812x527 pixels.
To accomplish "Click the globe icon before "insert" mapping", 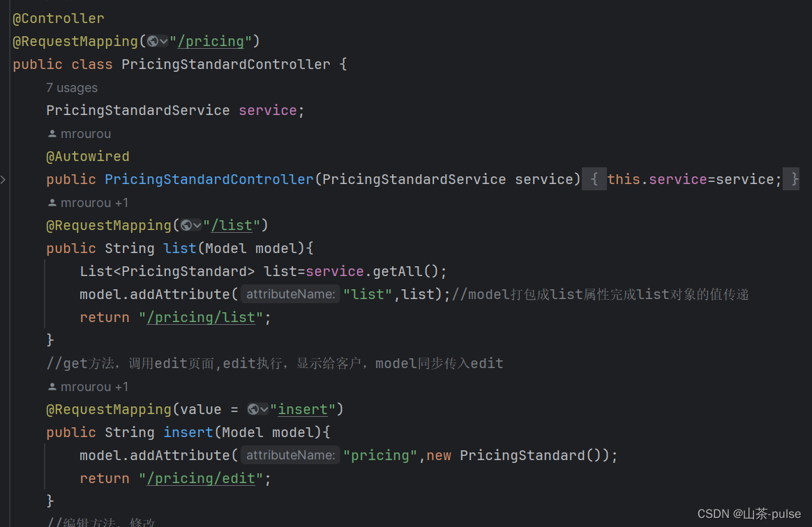I will click(253, 409).
